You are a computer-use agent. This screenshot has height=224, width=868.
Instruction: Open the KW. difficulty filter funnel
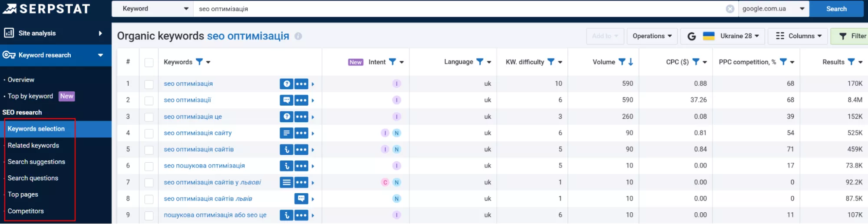[551, 62]
